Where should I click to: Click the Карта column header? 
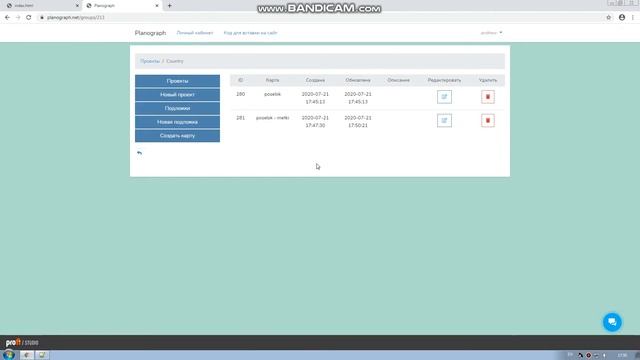[x=272, y=80]
